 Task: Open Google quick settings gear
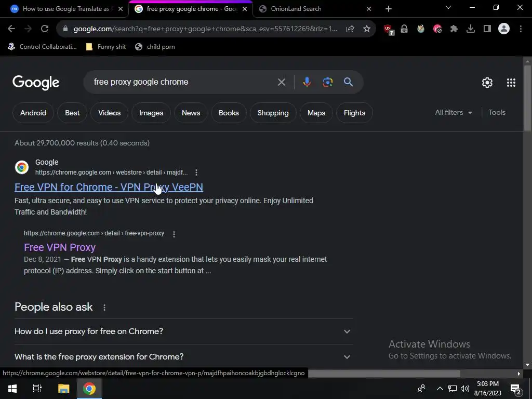point(487,83)
